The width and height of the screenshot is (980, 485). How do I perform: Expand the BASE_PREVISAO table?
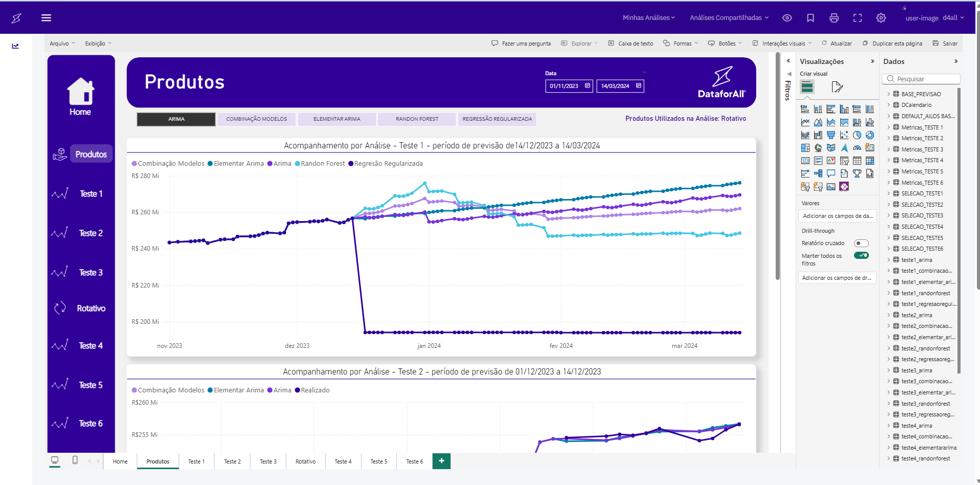tap(889, 94)
